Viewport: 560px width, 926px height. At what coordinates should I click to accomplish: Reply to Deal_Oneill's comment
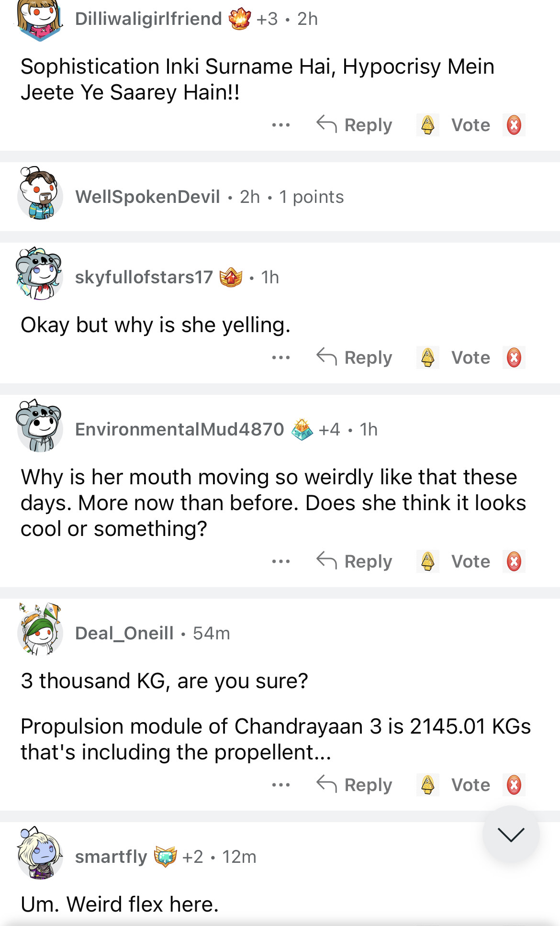click(x=355, y=785)
